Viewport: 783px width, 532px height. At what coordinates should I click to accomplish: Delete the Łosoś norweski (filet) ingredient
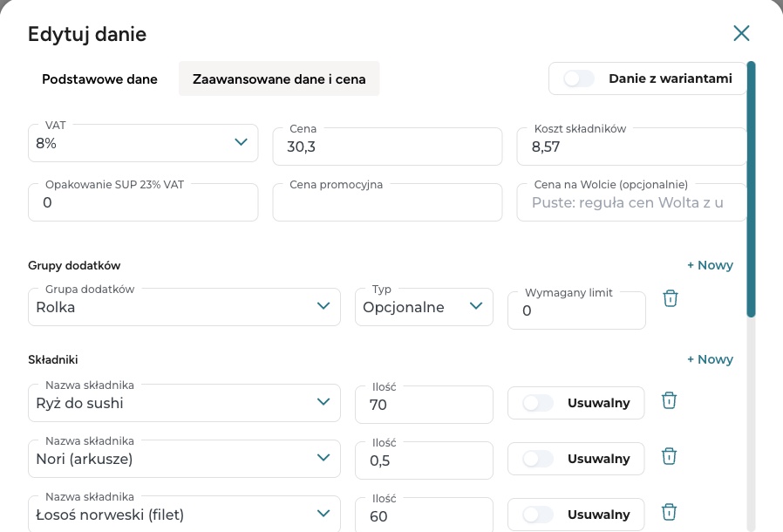tap(669, 512)
